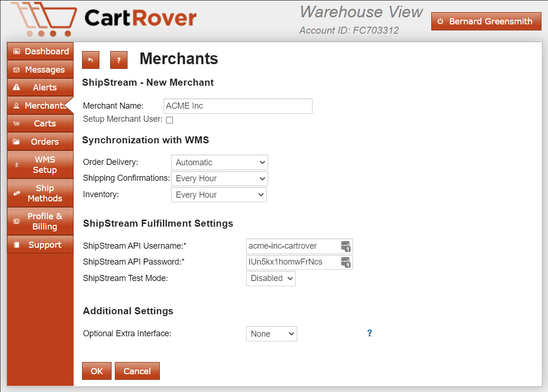
Task: Open the help question mark button beside Merchants
Action: (119, 60)
